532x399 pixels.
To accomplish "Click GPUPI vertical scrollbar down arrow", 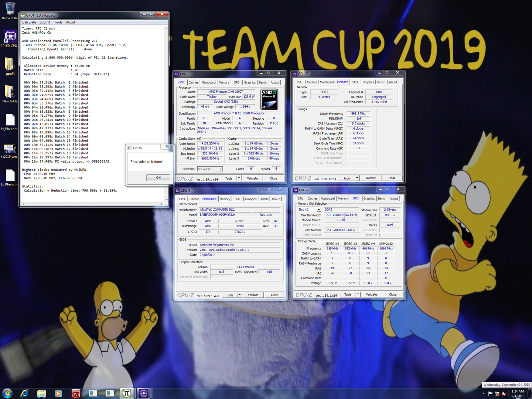I will (x=167, y=200).
